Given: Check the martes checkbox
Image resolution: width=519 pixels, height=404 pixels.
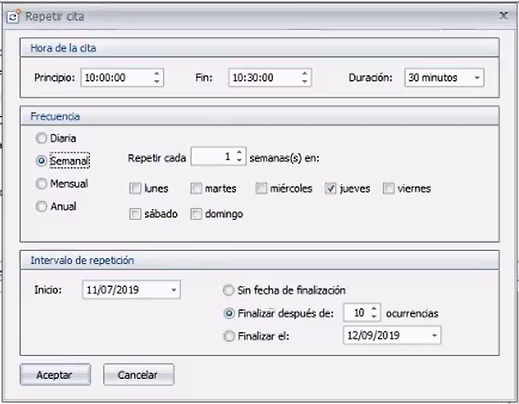Looking at the screenshot, I should pyautogui.click(x=196, y=189).
